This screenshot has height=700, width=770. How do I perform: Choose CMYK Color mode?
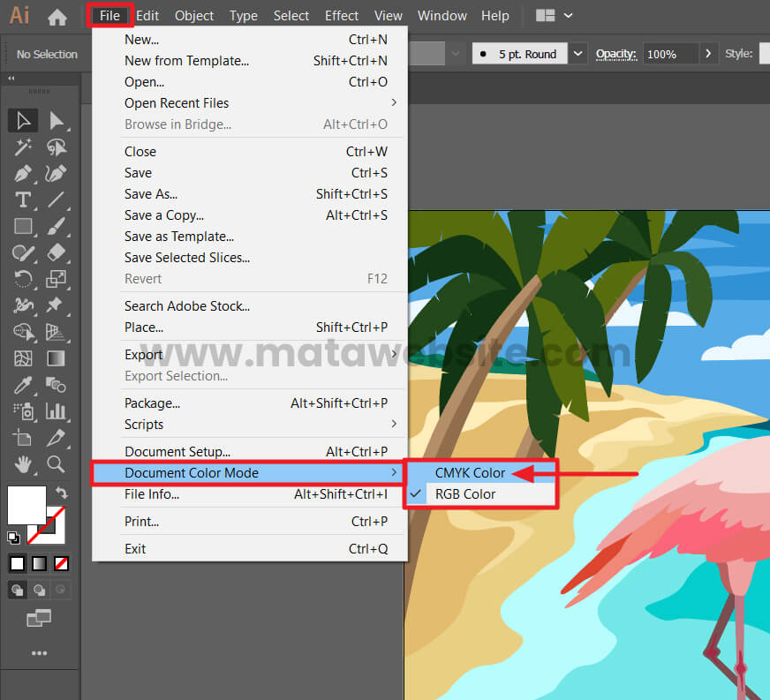(x=470, y=473)
